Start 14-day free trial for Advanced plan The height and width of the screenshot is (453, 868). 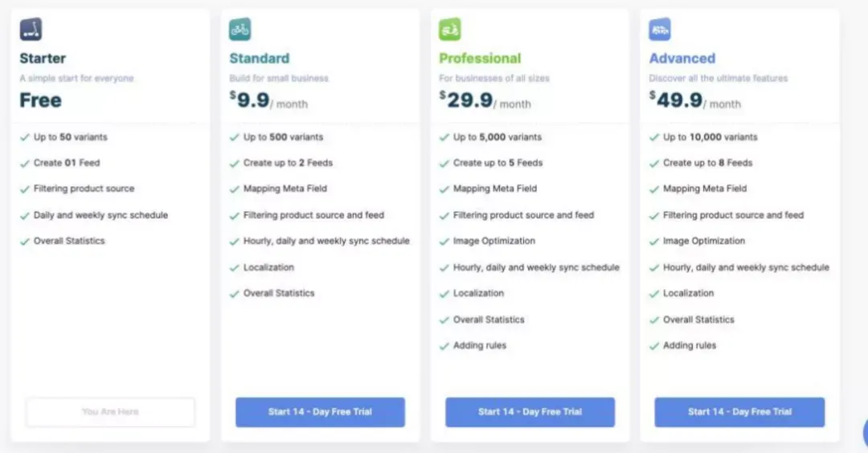coord(739,412)
